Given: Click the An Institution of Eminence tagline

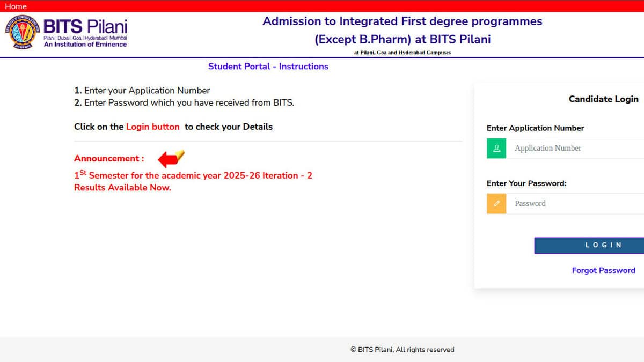Looking at the screenshot, I should pos(85,46).
